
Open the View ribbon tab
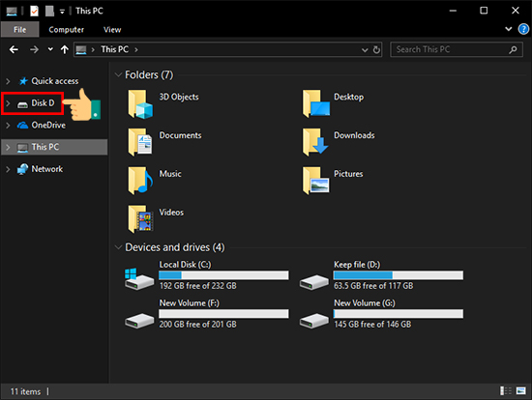(x=112, y=30)
